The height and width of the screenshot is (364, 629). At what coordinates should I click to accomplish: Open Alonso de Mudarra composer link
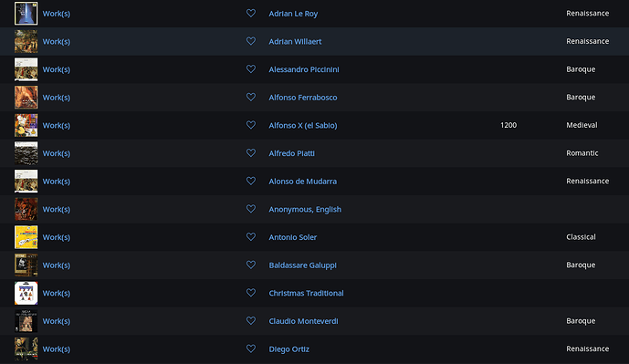pyautogui.click(x=302, y=182)
